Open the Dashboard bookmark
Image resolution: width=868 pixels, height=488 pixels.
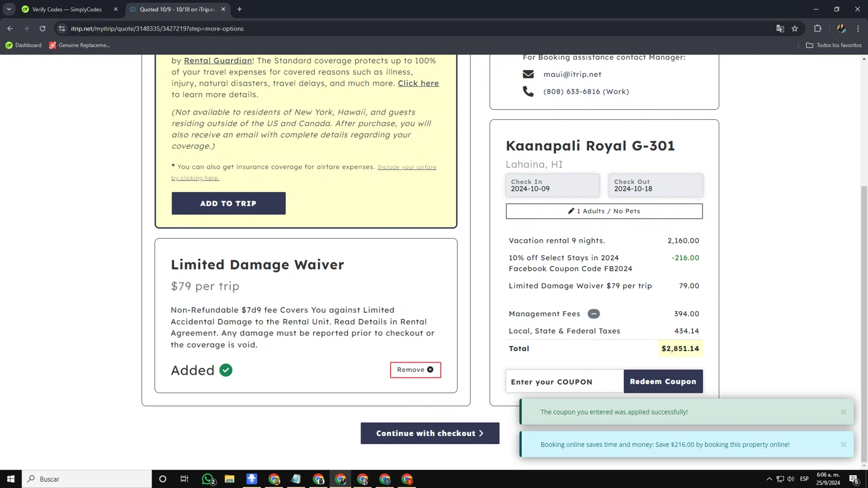(x=23, y=45)
